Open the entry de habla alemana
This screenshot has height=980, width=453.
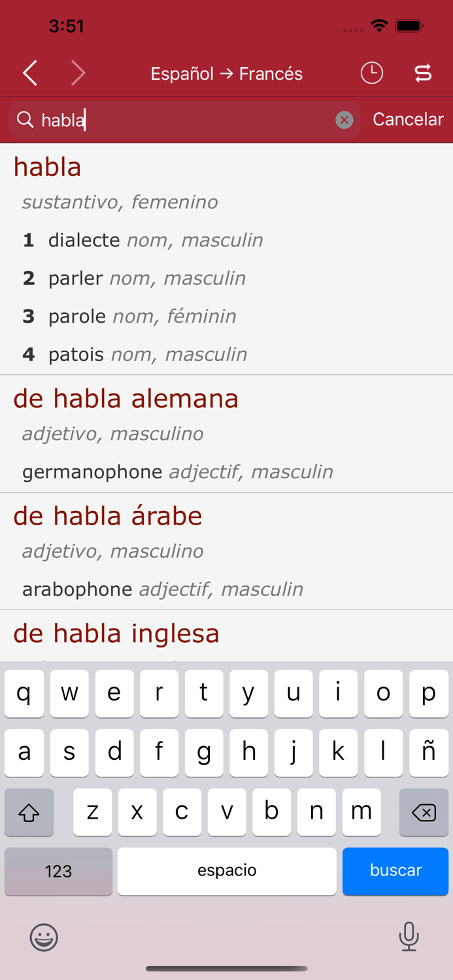(126, 398)
